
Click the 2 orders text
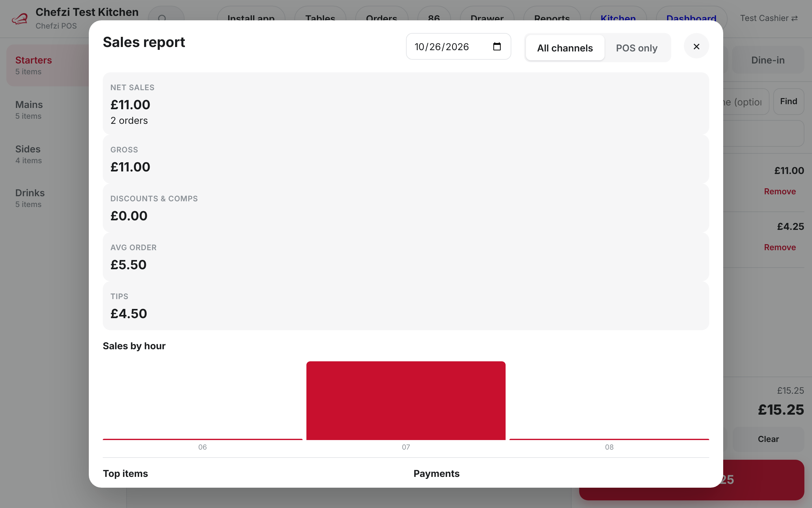[x=129, y=121]
